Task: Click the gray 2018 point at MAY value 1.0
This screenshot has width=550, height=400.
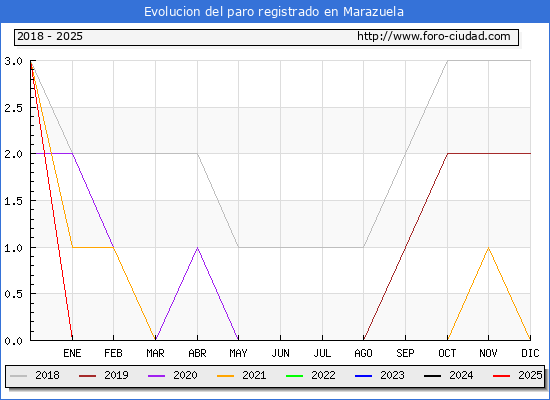Action: (239, 247)
